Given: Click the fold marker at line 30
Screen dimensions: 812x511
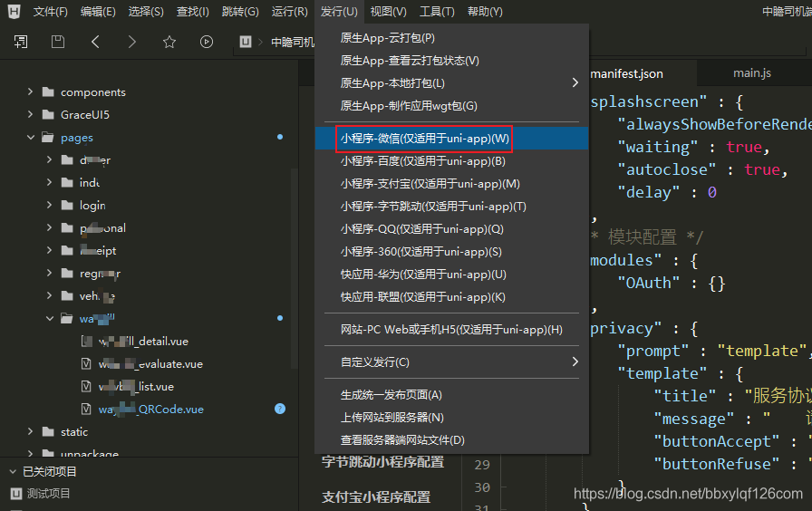Looking at the screenshot, I should [504, 487].
